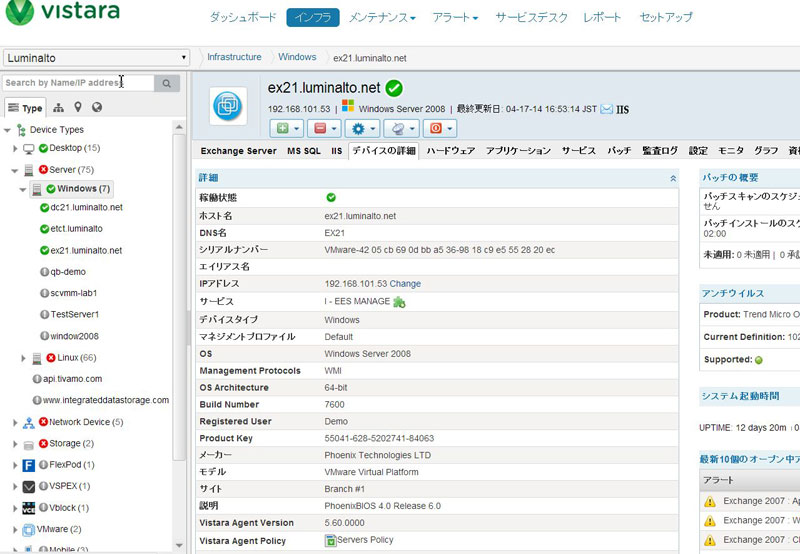Select api.tivamo.com device
This screenshot has height=554, width=800.
click(x=72, y=379)
